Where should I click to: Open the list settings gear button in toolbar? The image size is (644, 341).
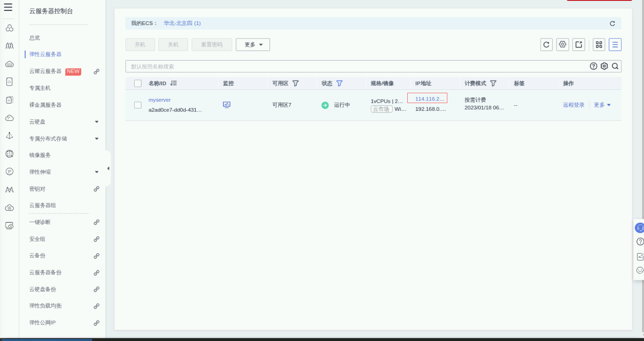562,45
